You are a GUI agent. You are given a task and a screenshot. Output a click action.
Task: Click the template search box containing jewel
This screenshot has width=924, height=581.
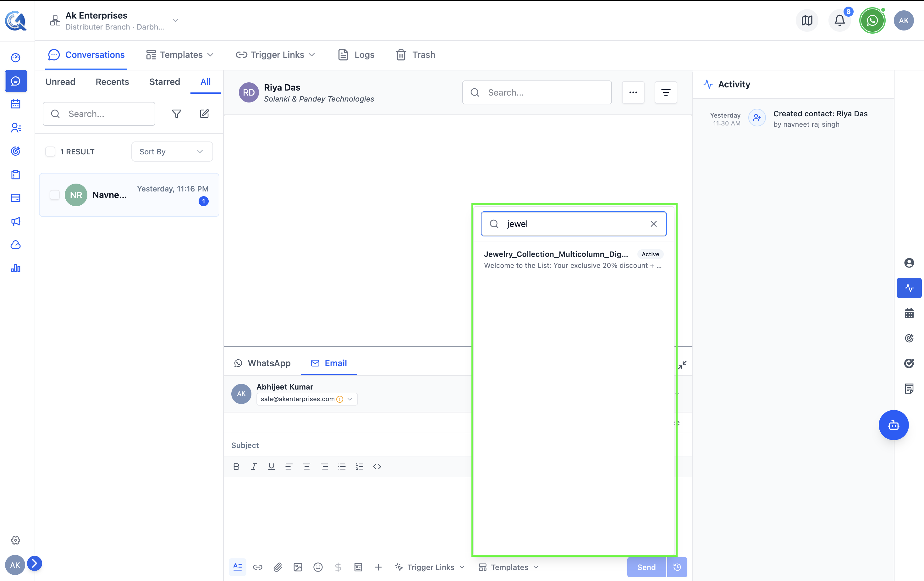click(574, 224)
